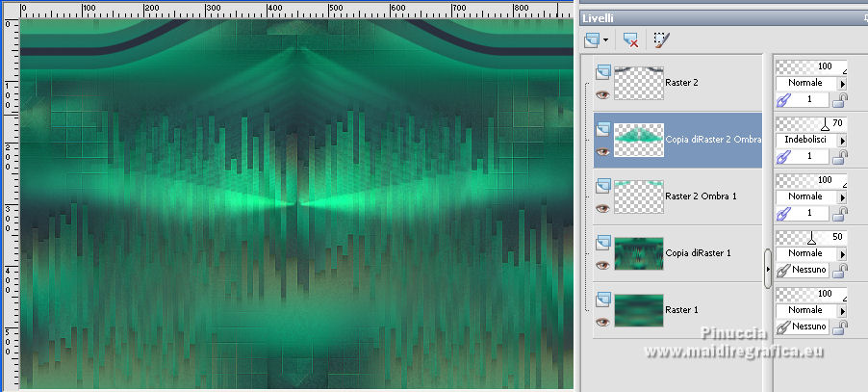Toggle transparency lock of Raster 2 Ombra 1
The height and width of the screenshot is (392, 868).
click(x=840, y=214)
